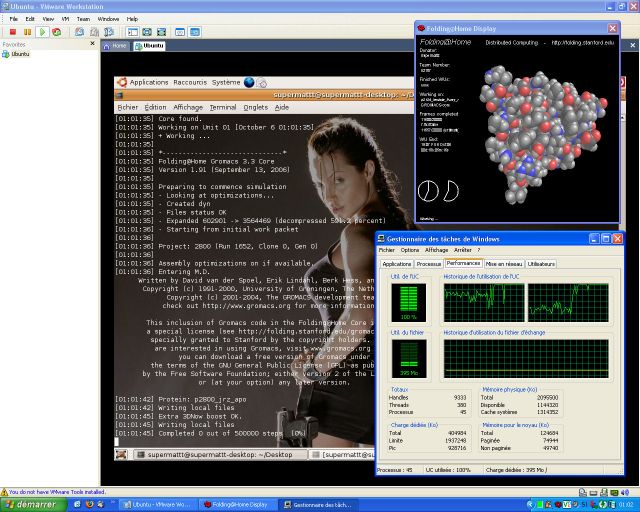Switch to Quick Switch mode icon
Image resolution: width=640 pixels, height=512 pixels.
[x=147, y=32]
